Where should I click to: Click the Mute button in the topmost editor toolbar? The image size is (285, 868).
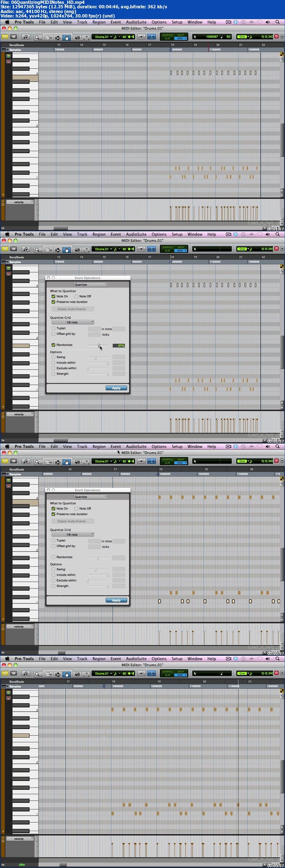point(14,37)
